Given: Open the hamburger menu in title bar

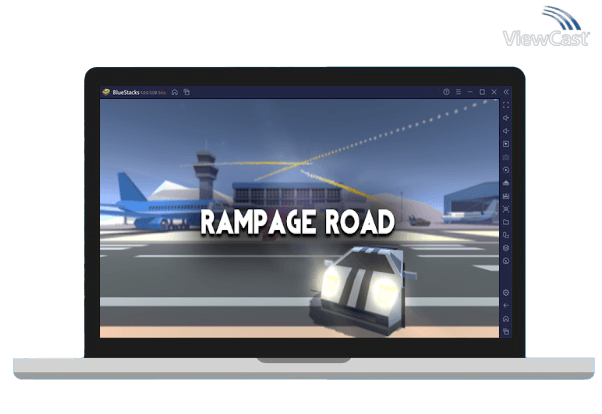Looking at the screenshot, I should point(458,92).
